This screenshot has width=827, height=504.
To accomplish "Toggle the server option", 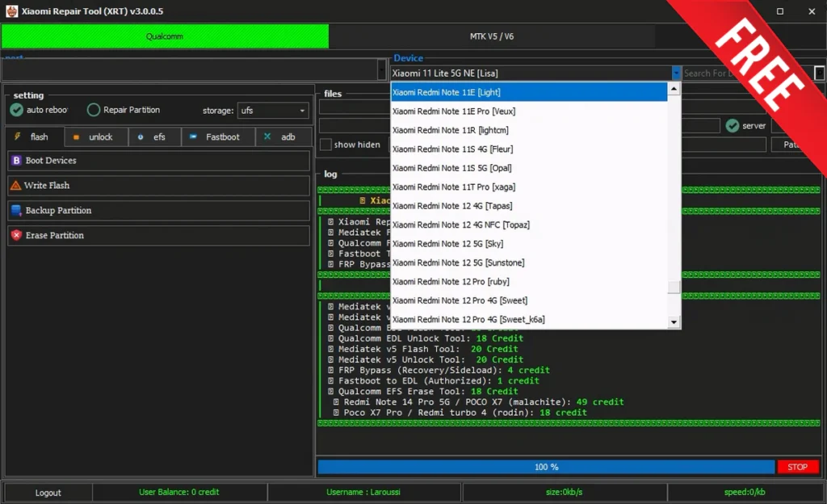I will [733, 126].
